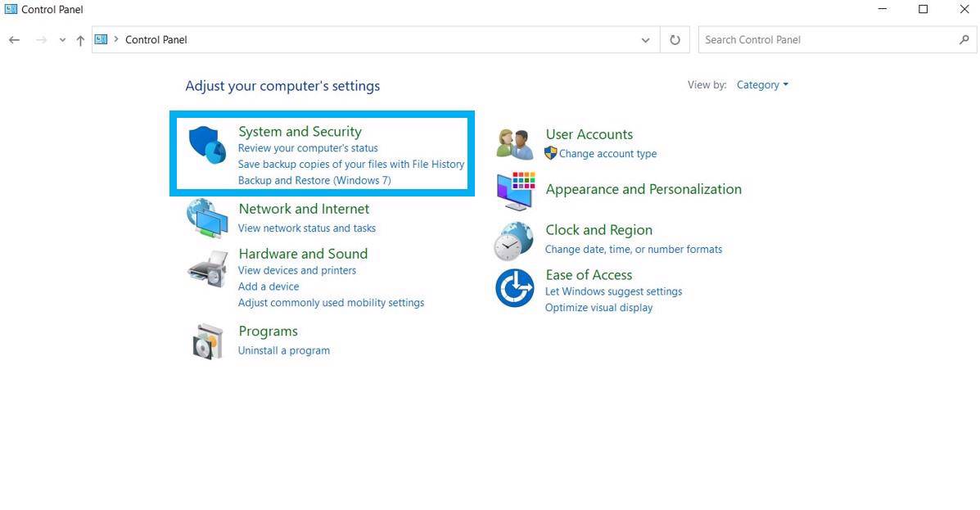Click the Network and Internet globe icon

207,219
